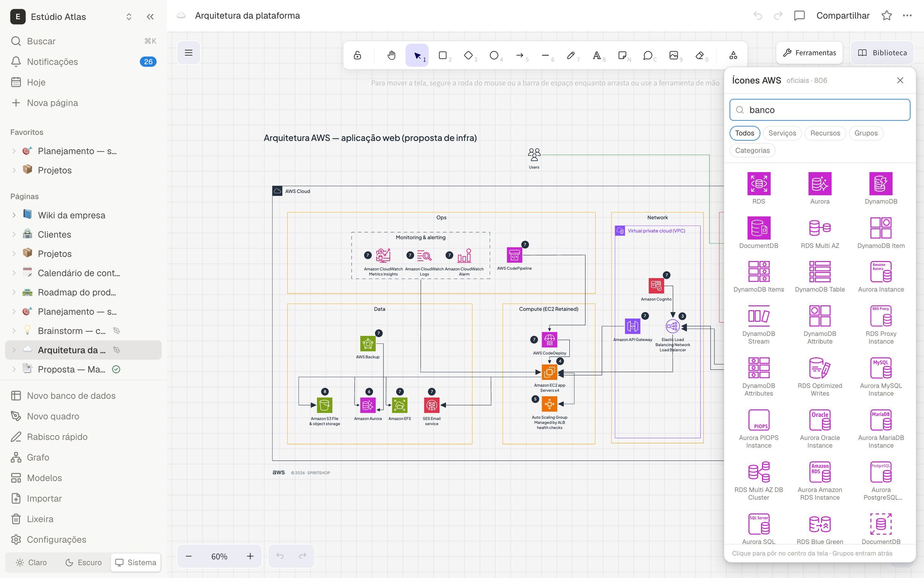924x578 pixels.
Task: Open the Ferramentas panel
Action: point(809,53)
